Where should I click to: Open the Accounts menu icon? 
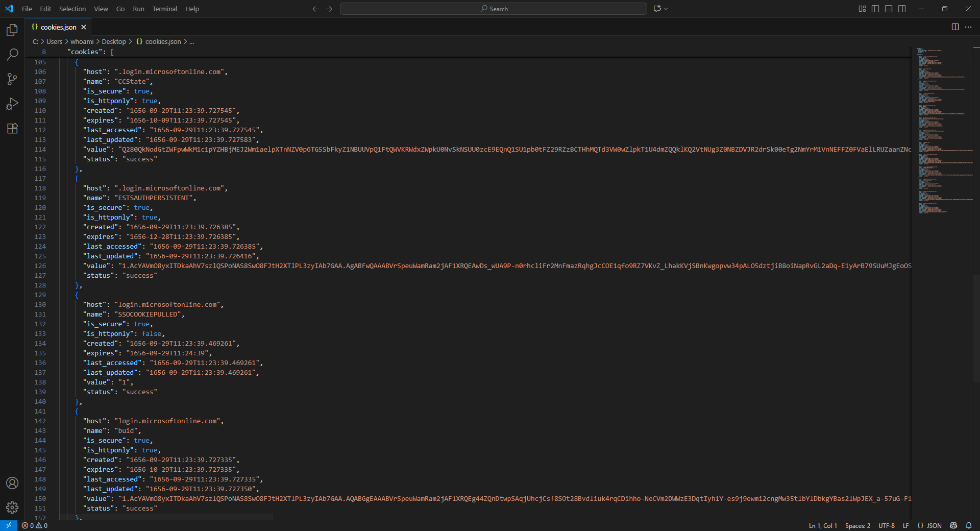[12, 483]
